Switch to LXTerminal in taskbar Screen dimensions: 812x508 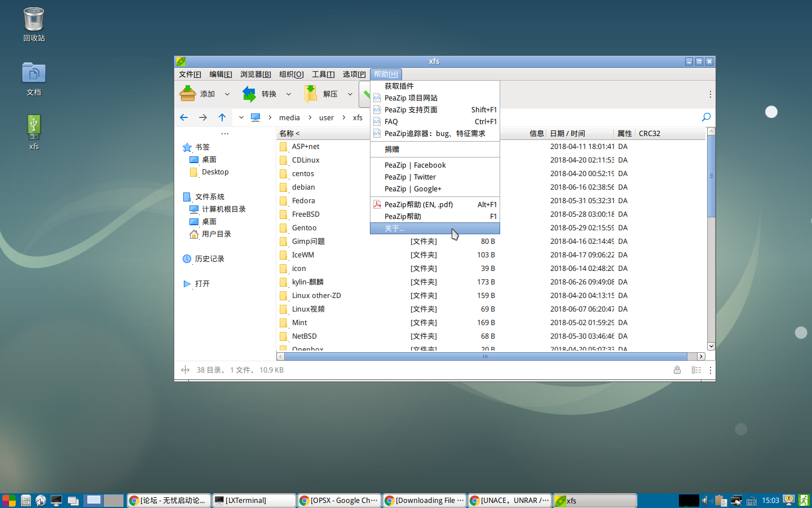[254, 500]
